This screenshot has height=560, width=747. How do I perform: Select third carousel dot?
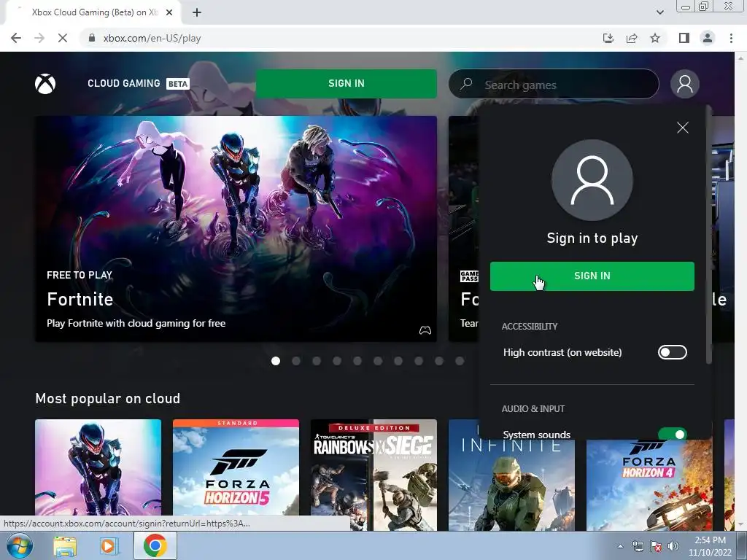pos(317,361)
